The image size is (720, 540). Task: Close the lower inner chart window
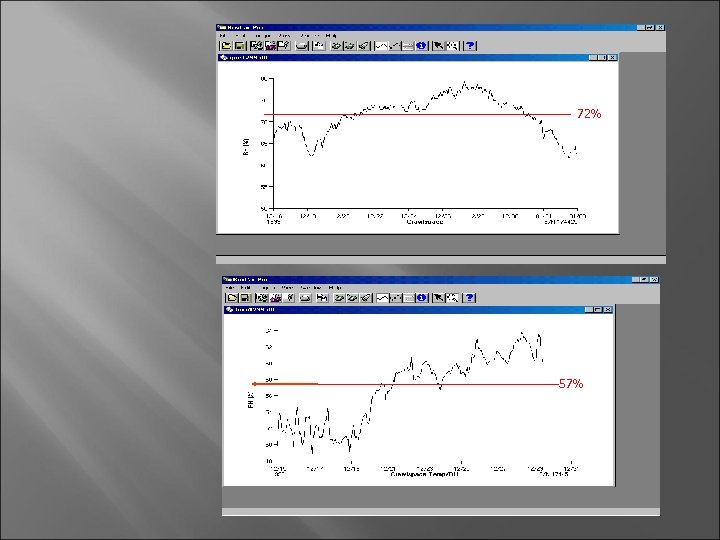[608, 309]
